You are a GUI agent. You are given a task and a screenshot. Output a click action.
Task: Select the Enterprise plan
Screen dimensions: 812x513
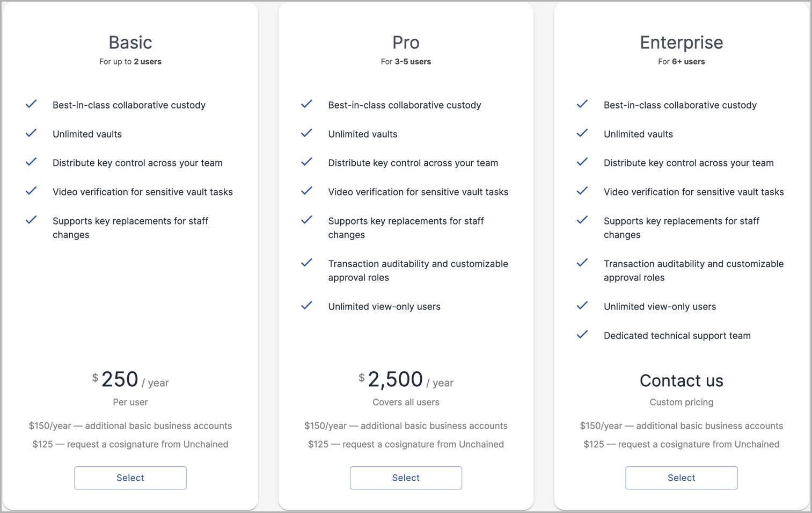681,478
